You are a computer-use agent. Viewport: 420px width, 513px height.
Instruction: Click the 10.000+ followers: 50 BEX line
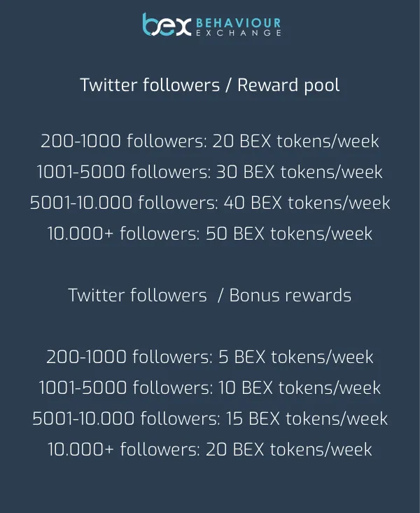click(210, 233)
